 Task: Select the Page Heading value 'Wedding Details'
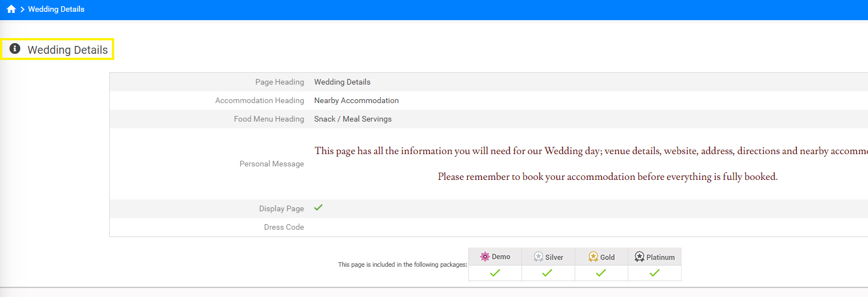tap(342, 82)
